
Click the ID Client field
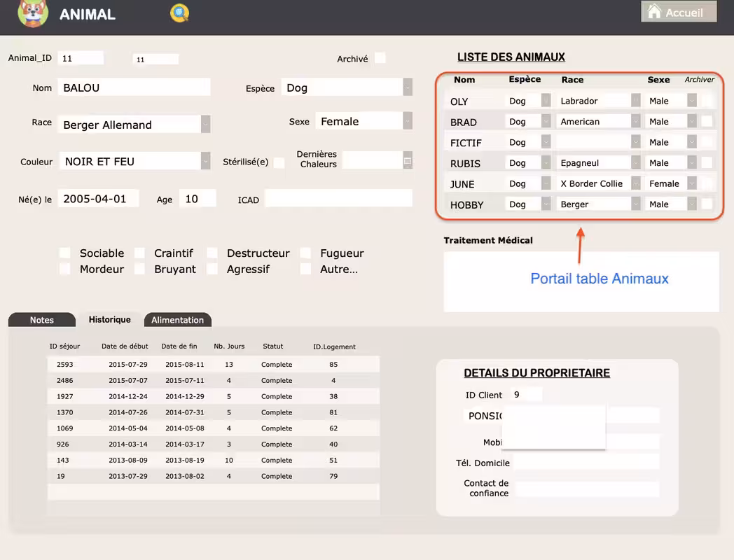point(526,394)
